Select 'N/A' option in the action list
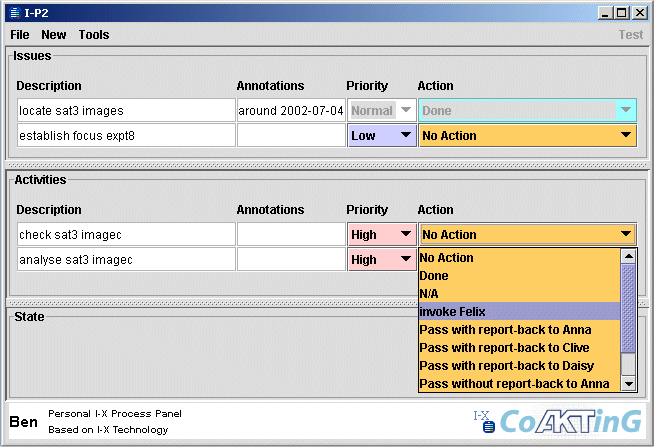This screenshot has height=447, width=654. click(x=519, y=294)
